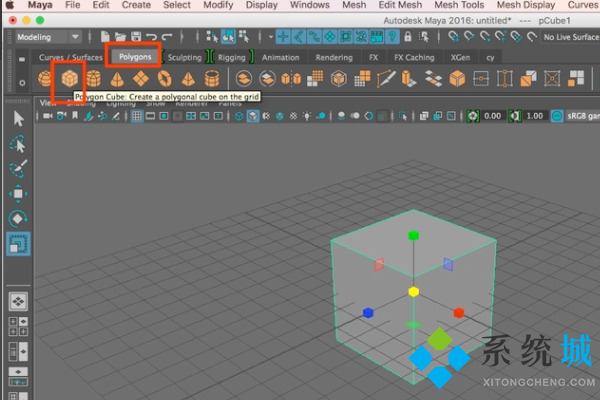The width and height of the screenshot is (600, 400).
Task: Pick the Rotate tool in the toolbox
Action: 18,218
